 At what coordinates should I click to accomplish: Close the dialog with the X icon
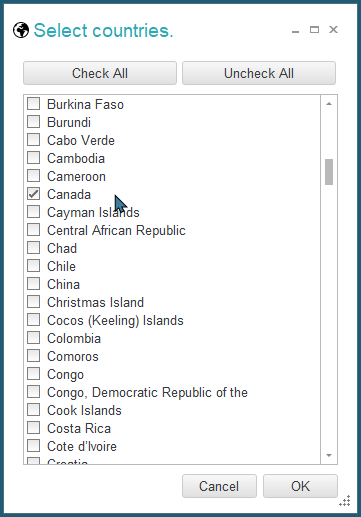333,30
